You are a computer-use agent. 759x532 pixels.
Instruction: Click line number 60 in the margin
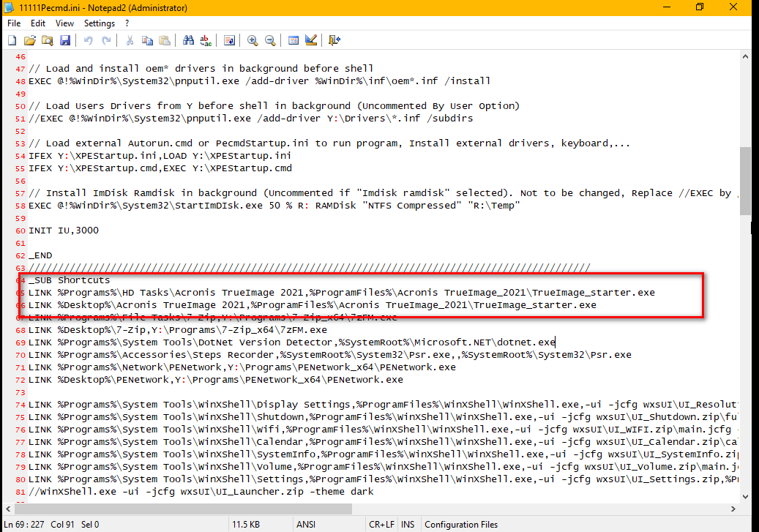click(20, 231)
